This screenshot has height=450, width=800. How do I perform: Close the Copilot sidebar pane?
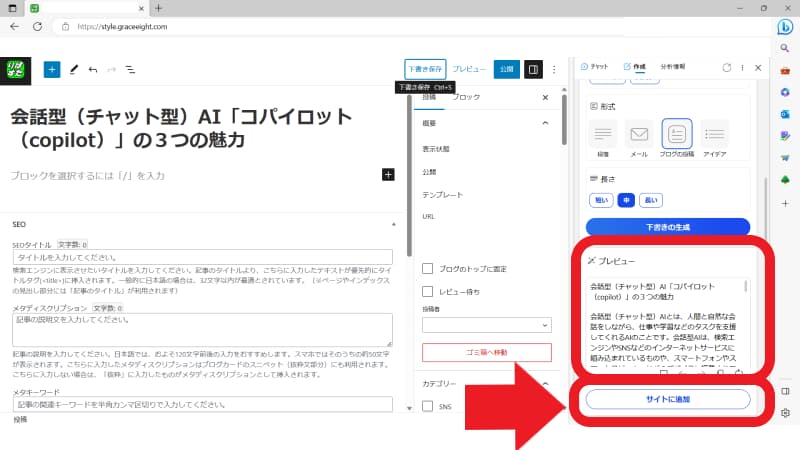click(x=758, y=67)
